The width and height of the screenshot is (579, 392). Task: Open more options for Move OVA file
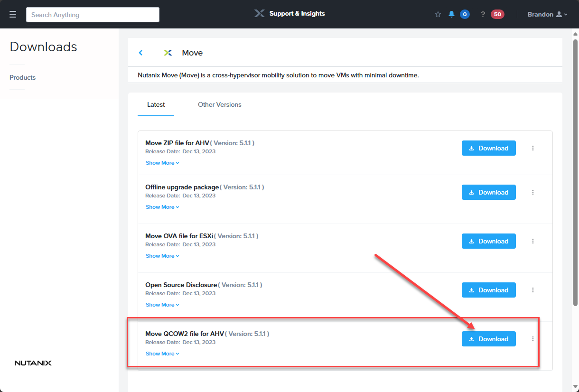(532, 241)
